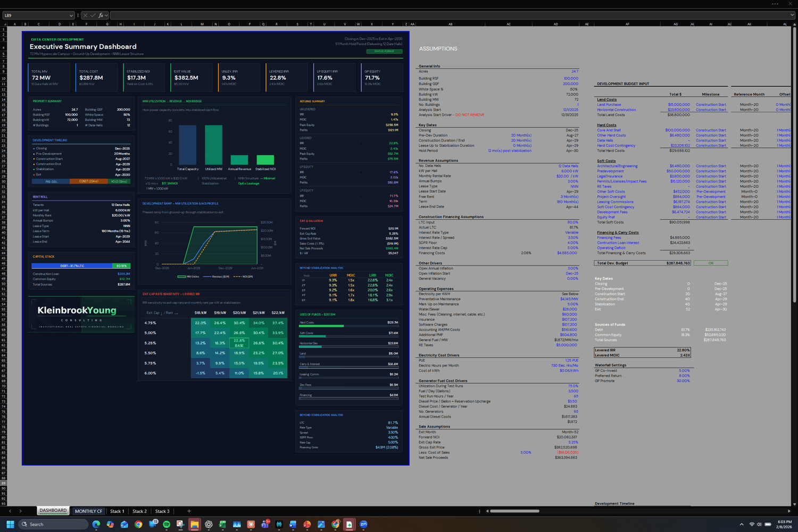Click the formula bar cancel X icon
The height and width of the screenshot is (532, 798).
pos(85,15)
